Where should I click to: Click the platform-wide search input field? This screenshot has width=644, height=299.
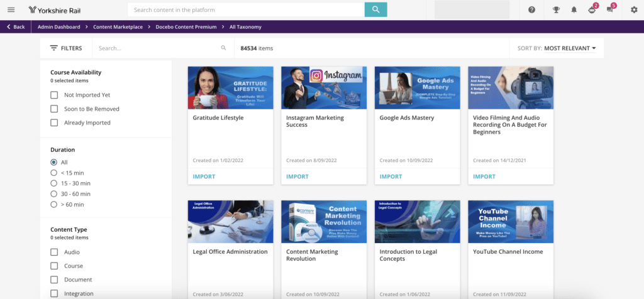(x=246, y=10)
